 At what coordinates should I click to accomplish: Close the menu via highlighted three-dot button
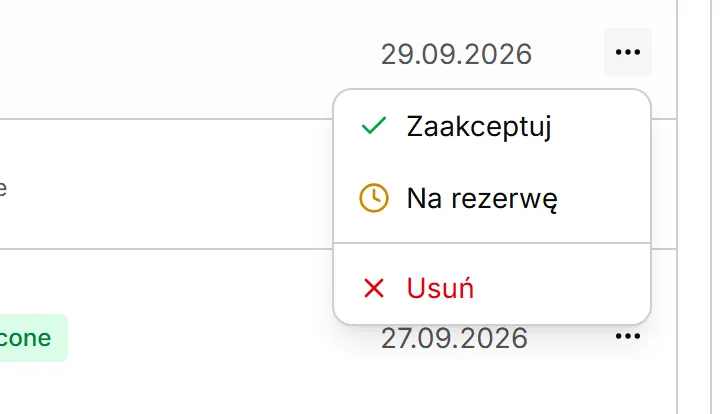[628, 52]
